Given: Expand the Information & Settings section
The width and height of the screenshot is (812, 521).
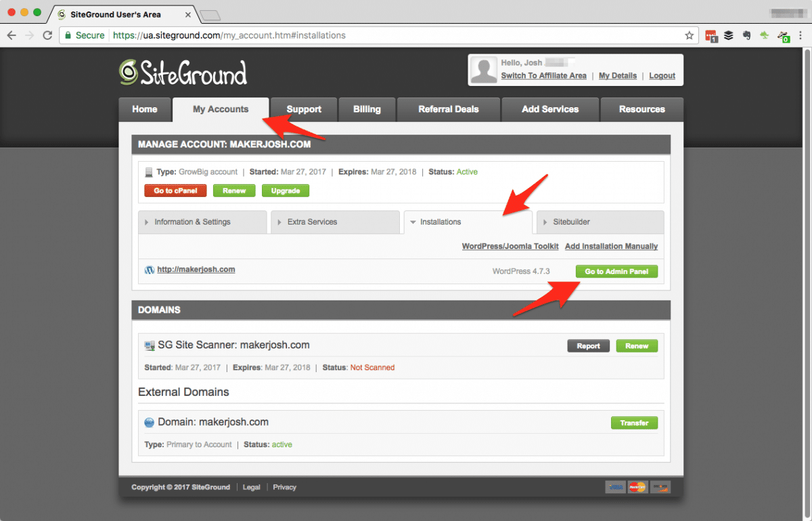Looking at the screenshot, I should click(x=202, y=222).
